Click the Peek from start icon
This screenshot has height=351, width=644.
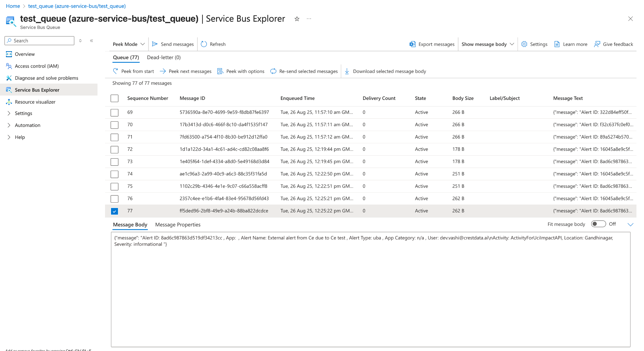(115, 71)
